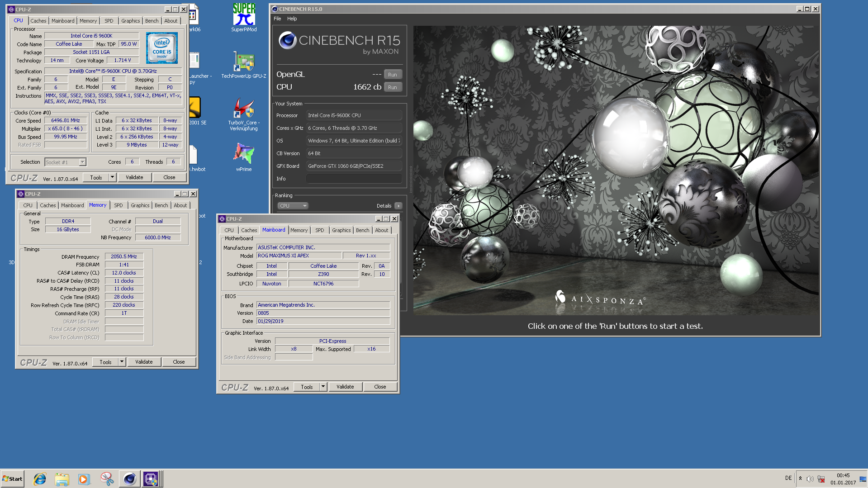Image resolution: width=868 pixels, height=488 pixels.
Task: Run the OpenGL test in Cinebench
Action: tap(393, 75)
